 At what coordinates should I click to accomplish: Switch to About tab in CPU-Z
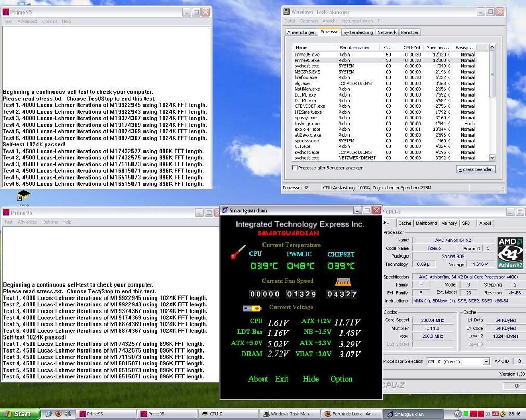pyautogui.click(x=485, y=223)
